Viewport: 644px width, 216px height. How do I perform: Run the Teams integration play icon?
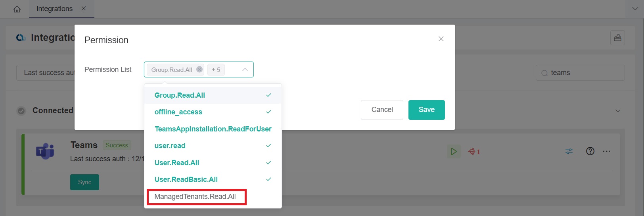point(454,151)
